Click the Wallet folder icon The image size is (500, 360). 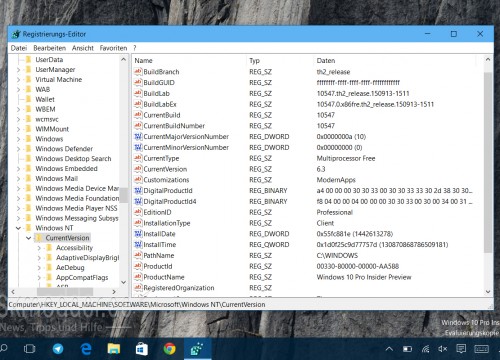coord(29,99)
